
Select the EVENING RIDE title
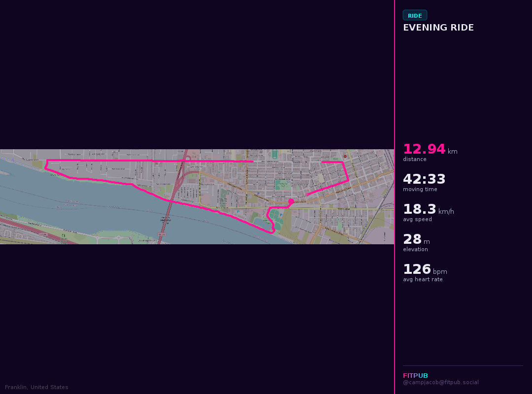point(438,28)
